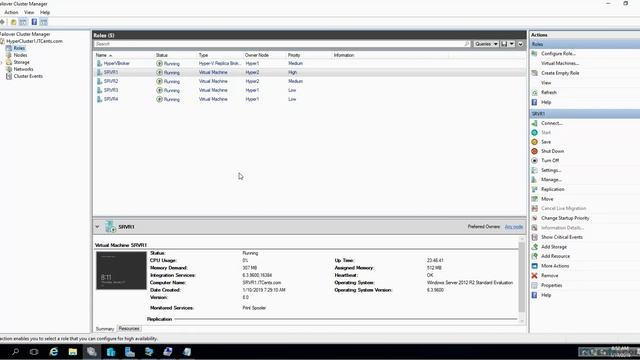
Task: Click the Priority column header
Action: [x=293, y=55]
